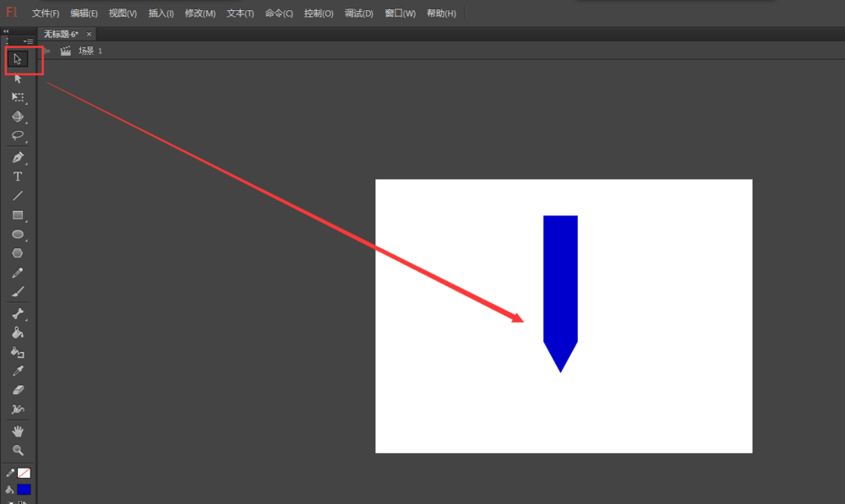Click the fill color bucket icon
Image resolution: width=845 pixels, height=504 pixels.
tap(9, 489)
